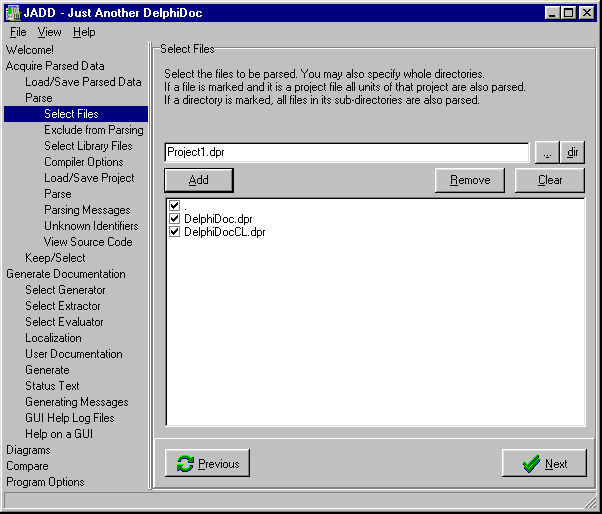The image size is (602, 514).
Task: Uncheck the DelphiDoc.dpr checkbox
Action: pyautogui.click(x=175, y=218)
